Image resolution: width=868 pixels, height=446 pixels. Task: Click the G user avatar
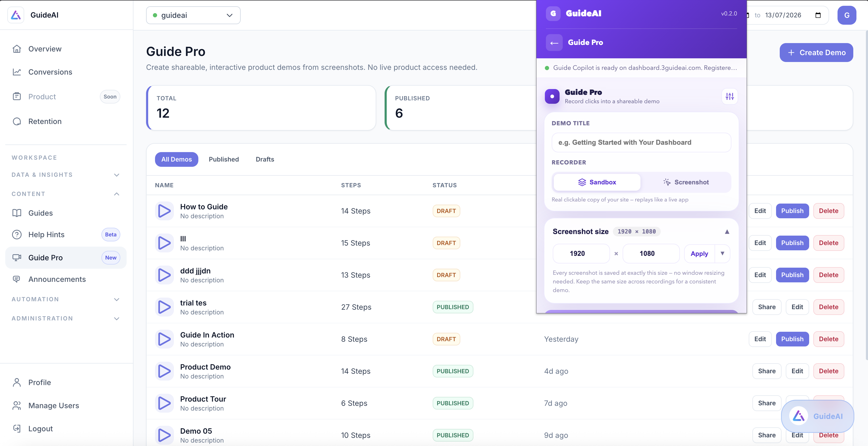pyautogui.click(x=846, y=15)
